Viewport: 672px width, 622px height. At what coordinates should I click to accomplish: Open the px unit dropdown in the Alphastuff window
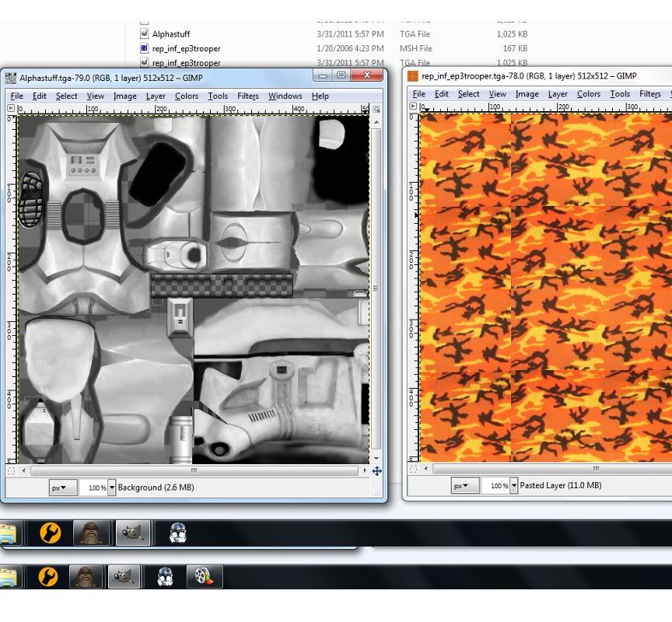63,487
